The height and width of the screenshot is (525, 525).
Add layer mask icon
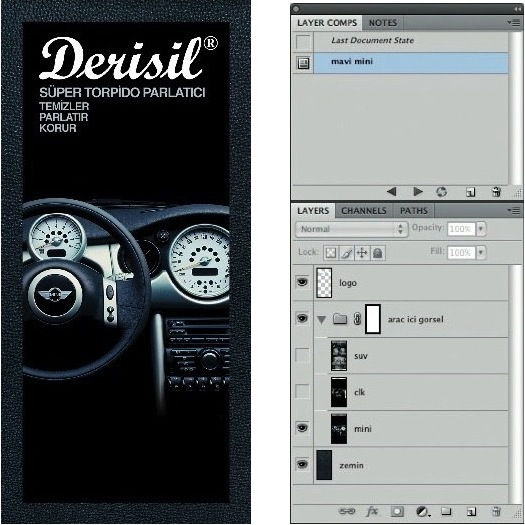[397, 511]
